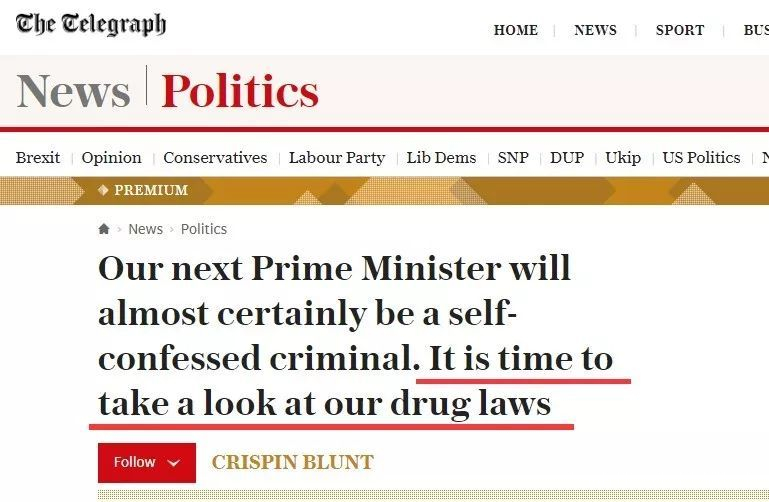Image resolution: width=769 pixels, height=502 pixels.
Task: Expand the Follow dropdown chevron
Action: click(x=174, y=462)
